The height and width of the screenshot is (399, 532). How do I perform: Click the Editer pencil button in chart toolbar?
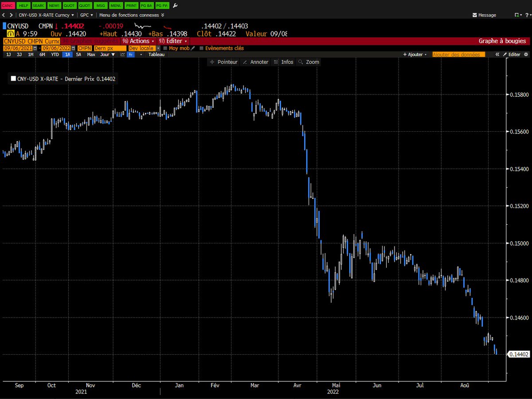coord(512,55)
